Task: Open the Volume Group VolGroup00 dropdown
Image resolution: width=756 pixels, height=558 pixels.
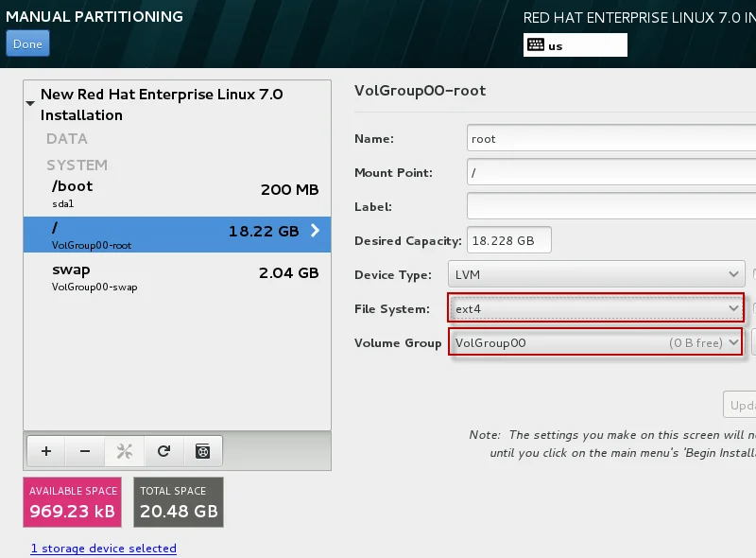Action: point(596,342)
